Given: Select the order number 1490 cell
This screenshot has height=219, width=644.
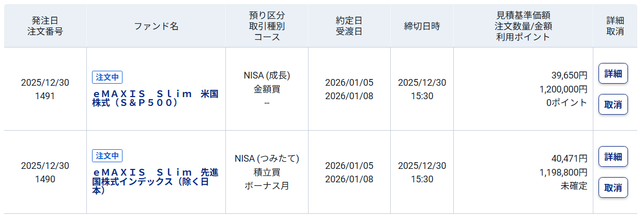Looking at the screenshot, I should [45, 179].
